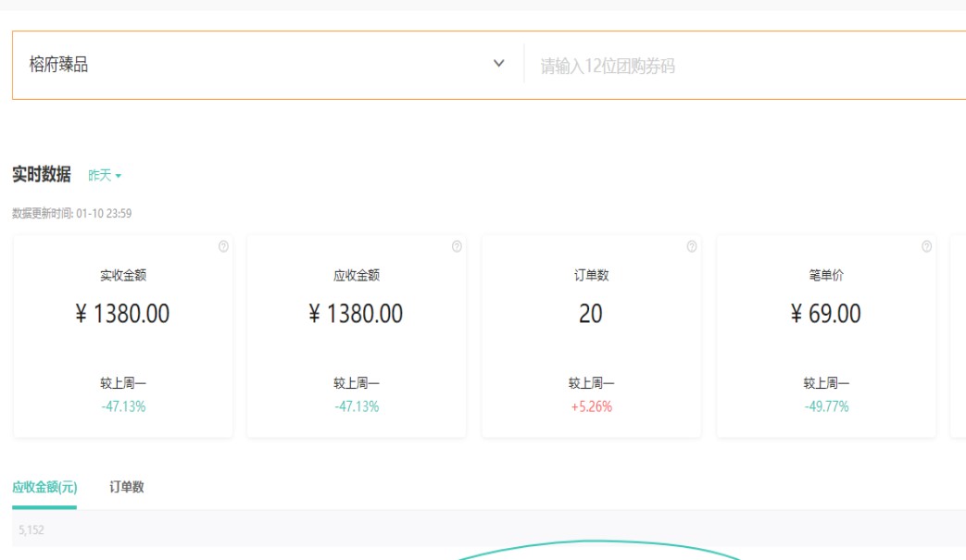The width and height of the screenshot is (966, 560).
Task: Click the -49.77% change on 笔单价 card
Action: point(825,406)
